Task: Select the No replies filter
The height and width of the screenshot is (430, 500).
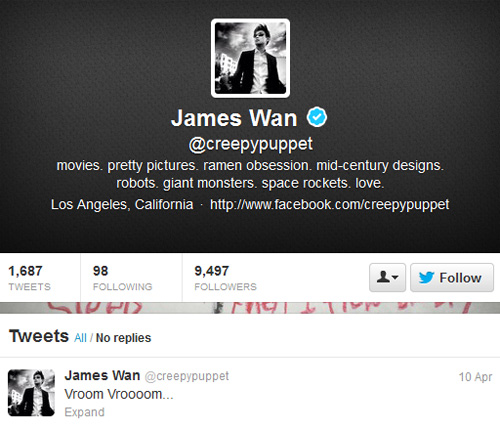Action: (123, 338)
